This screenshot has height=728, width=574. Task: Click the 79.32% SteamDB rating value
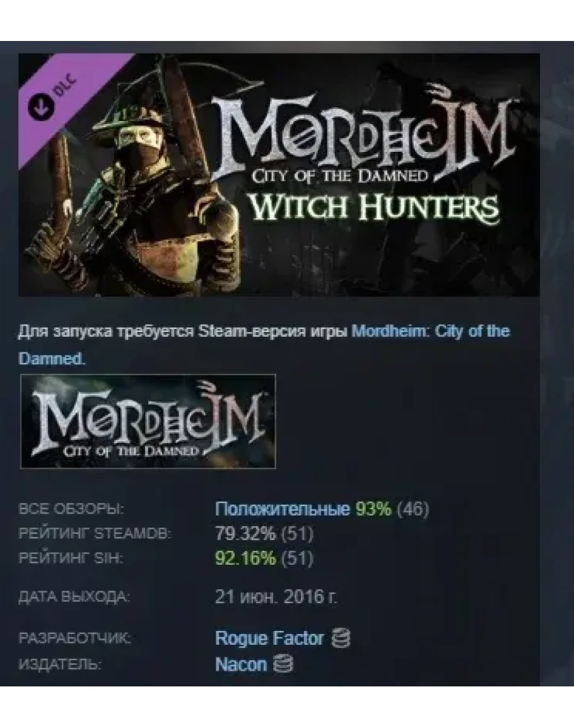click(x=245, y=533)
